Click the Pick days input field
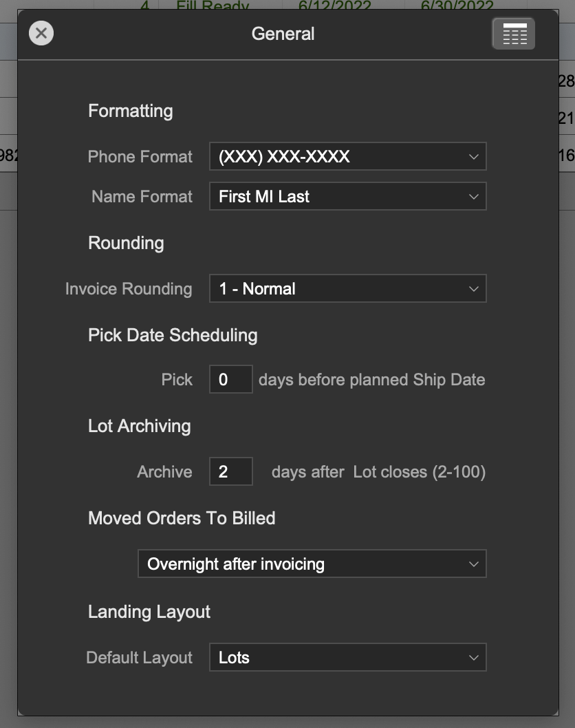The height and width of the screenshot is (728, 575). [230, 380]
